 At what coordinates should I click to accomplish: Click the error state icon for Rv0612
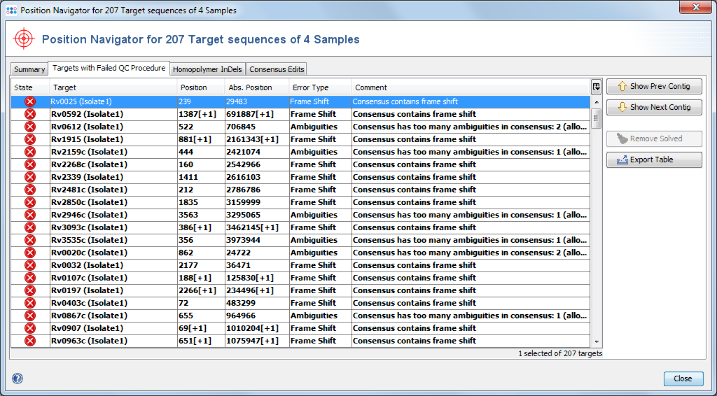(30, 127)
